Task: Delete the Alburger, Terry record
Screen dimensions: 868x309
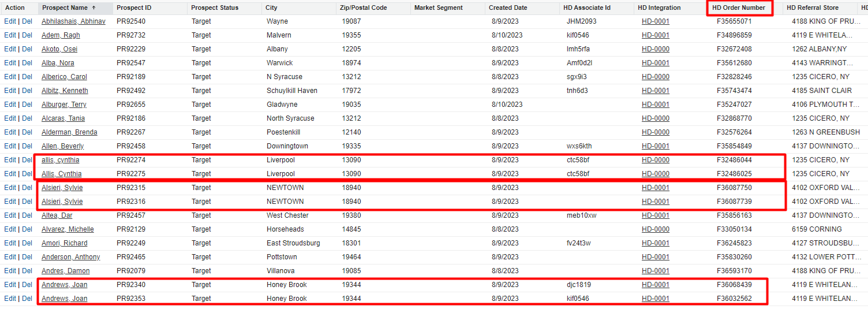Action: coord(27,105)
